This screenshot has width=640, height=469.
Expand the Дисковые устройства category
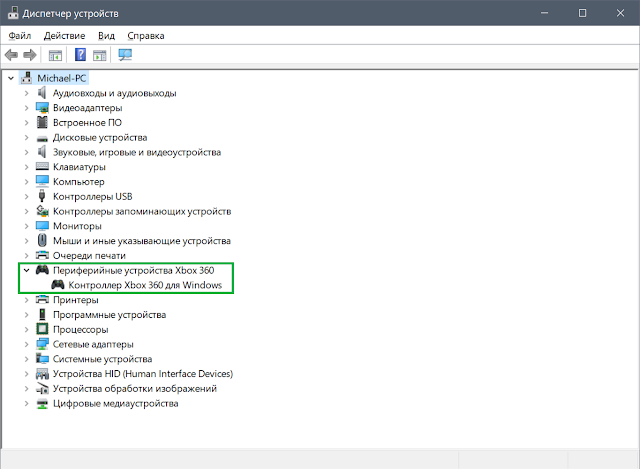point(27,138)
